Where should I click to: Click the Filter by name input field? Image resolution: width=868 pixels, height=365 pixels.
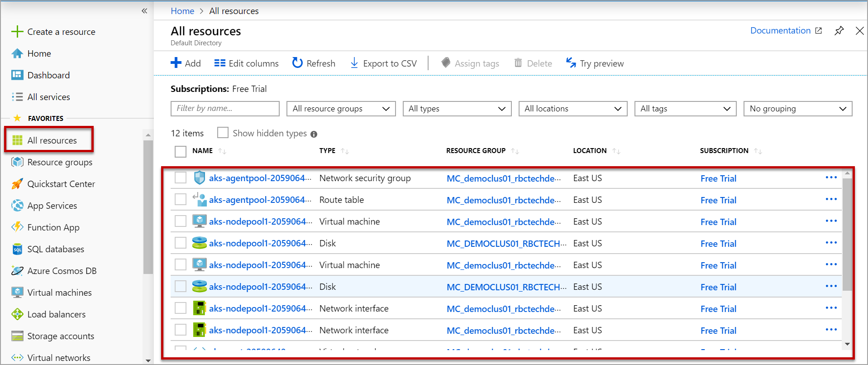(x=225, y=109)
